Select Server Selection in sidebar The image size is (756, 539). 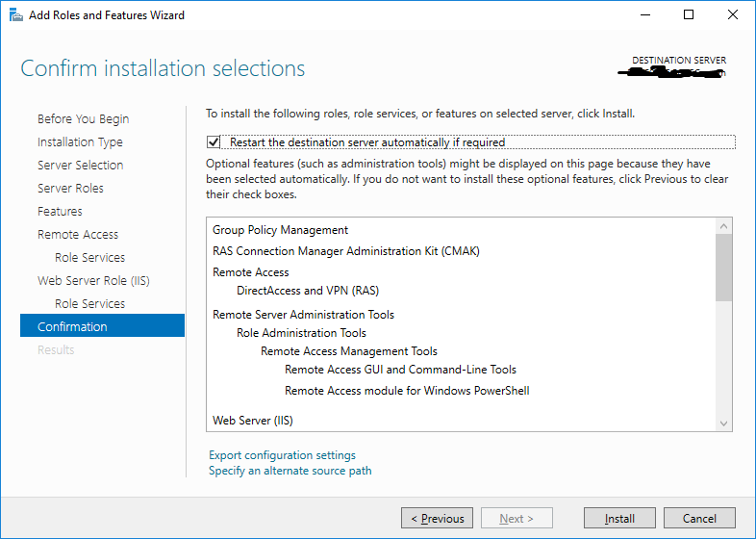pyautogui.click(x=80, y=166)
